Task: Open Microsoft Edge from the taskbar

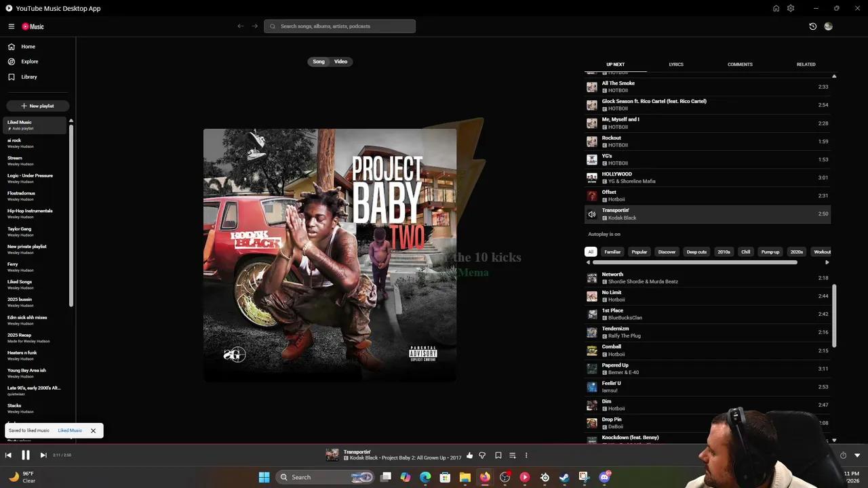Action: 425,477
